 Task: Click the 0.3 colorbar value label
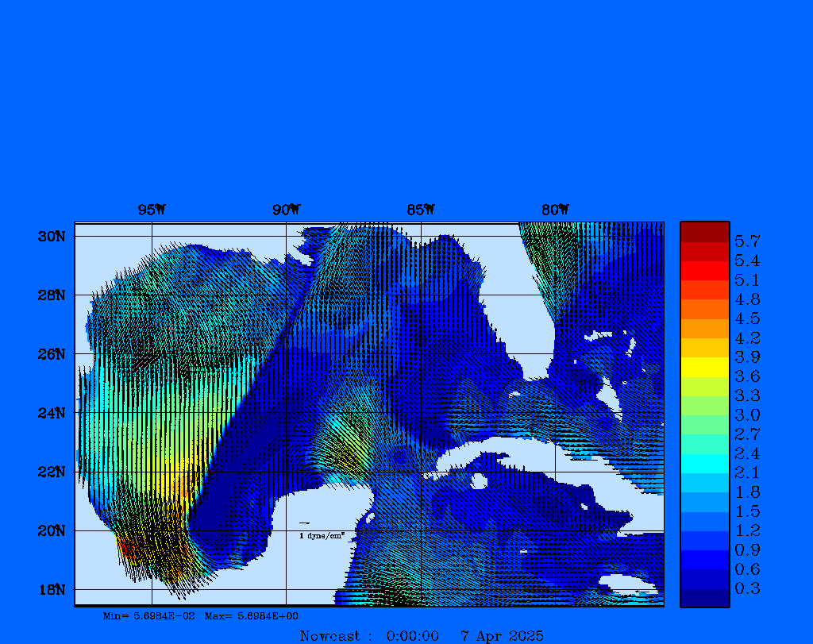click(747, 588)
